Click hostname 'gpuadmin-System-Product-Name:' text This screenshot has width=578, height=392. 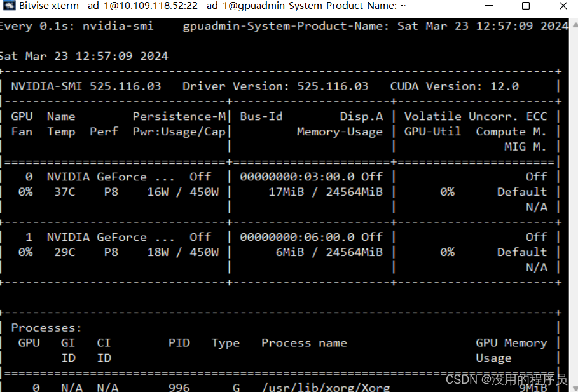286,26
